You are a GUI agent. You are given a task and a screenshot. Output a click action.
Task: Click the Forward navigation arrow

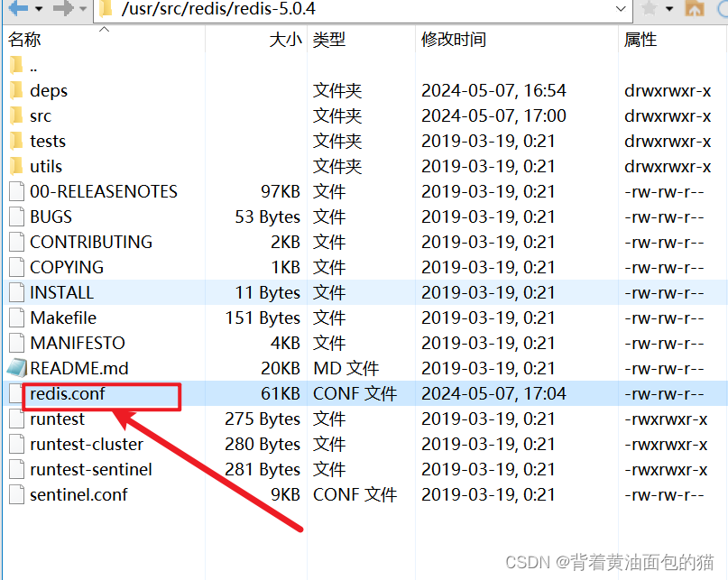click(64, 8)
